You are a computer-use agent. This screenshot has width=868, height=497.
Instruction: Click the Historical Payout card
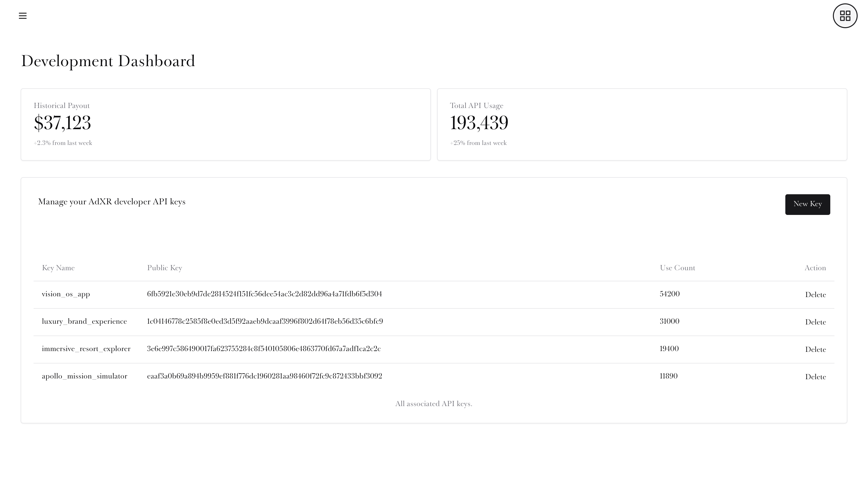pyautogui.click(x=225, y=124)
